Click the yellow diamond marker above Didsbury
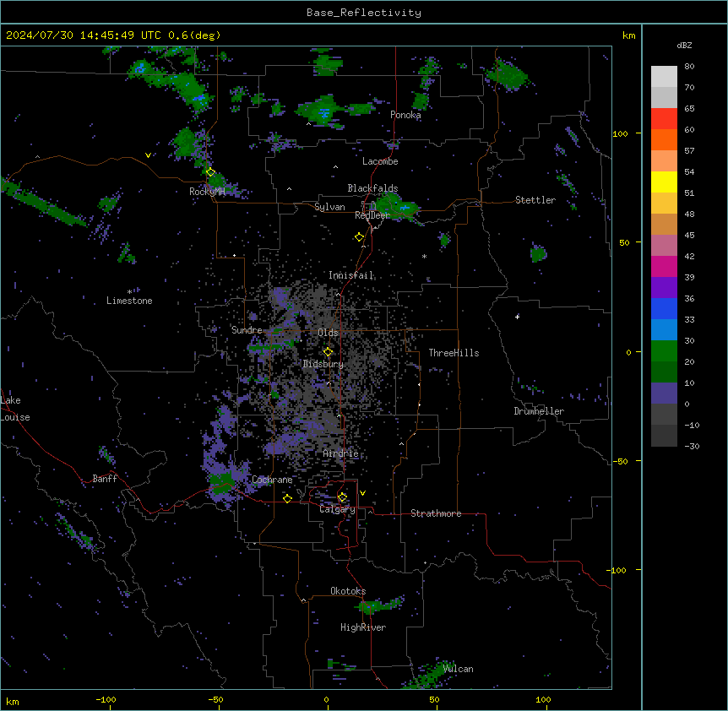This screenshot has width=728, height=711. (328, 352)
